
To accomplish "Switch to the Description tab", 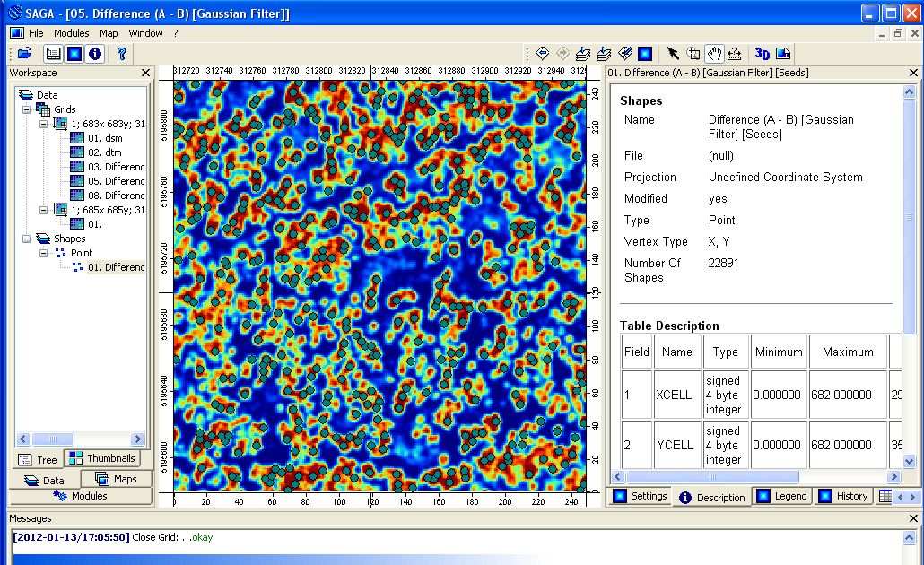I will pyautogui.click(x=712, y=497).
